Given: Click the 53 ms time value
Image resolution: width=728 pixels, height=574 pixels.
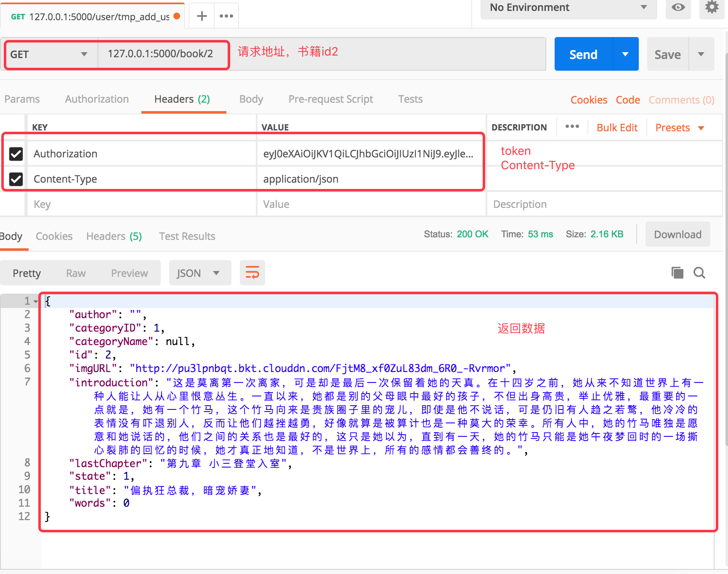Looking at the screenshot, I should (540, 234).
